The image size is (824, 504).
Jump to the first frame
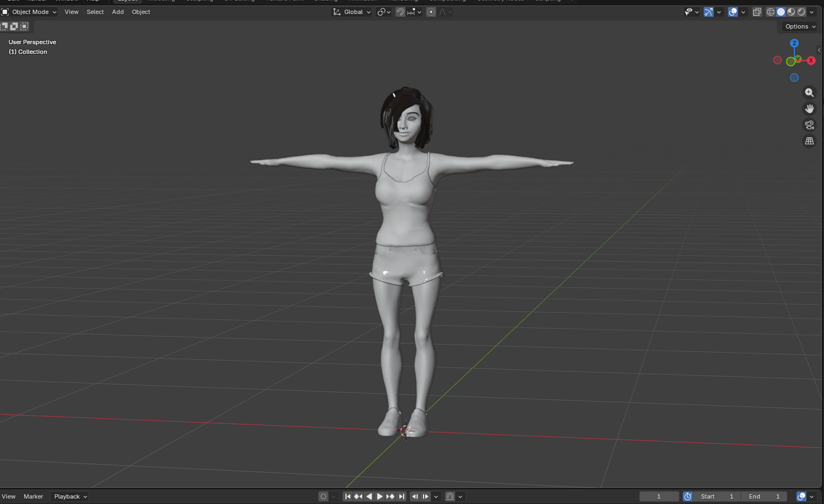click(x=348, y=496)
